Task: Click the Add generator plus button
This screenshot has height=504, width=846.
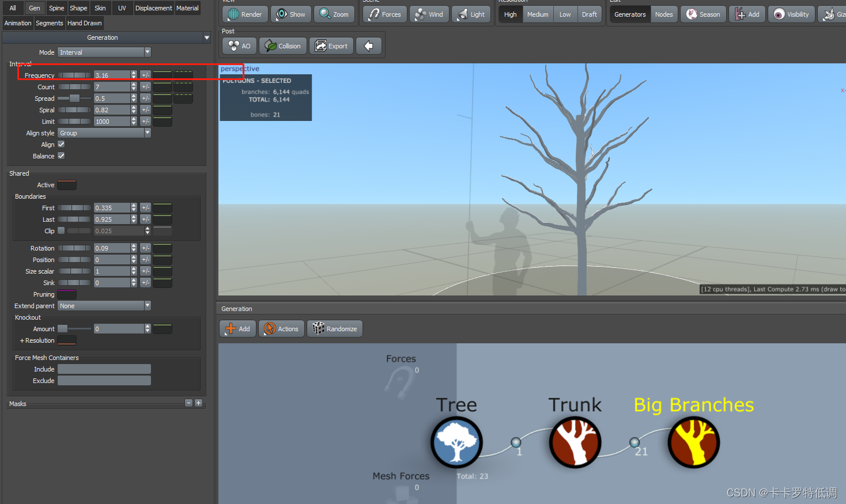Action: point(238,329)
